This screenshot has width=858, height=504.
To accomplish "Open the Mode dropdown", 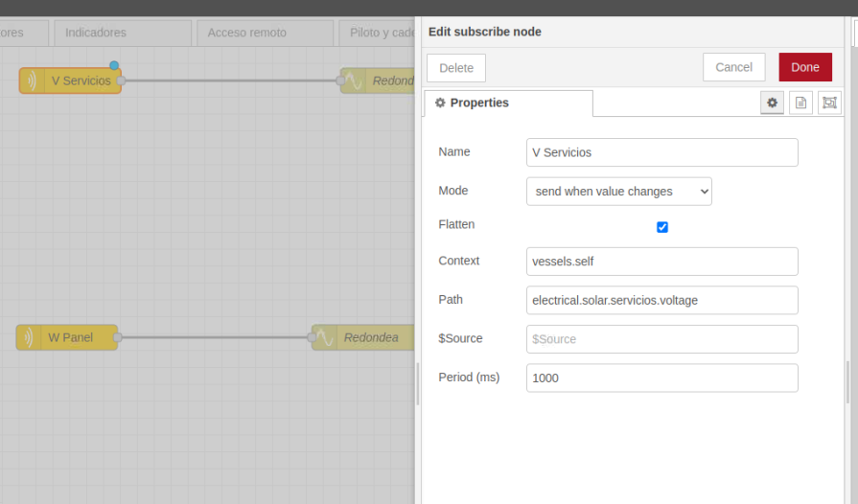I will 618,192.
